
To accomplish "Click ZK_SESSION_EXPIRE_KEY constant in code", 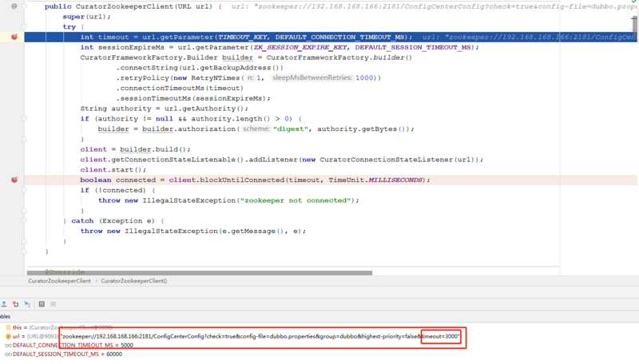I will (x=300, y=47).
